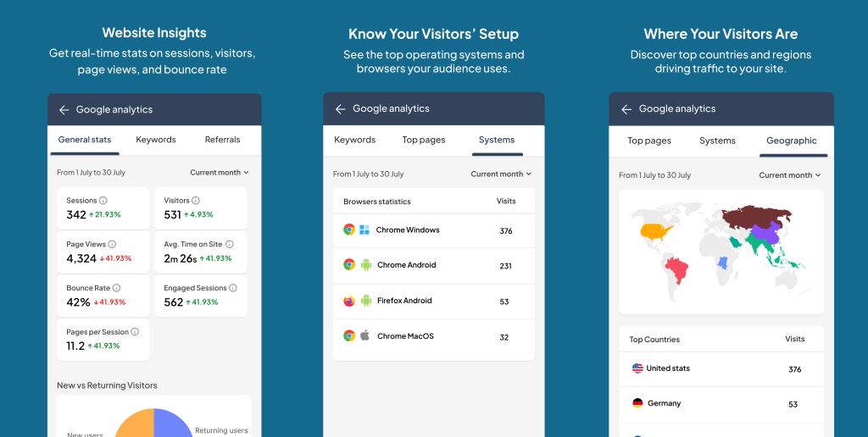Open Bounce Rate info icon
This screenshot has width=868, height=437.
[x=116, y=288]
